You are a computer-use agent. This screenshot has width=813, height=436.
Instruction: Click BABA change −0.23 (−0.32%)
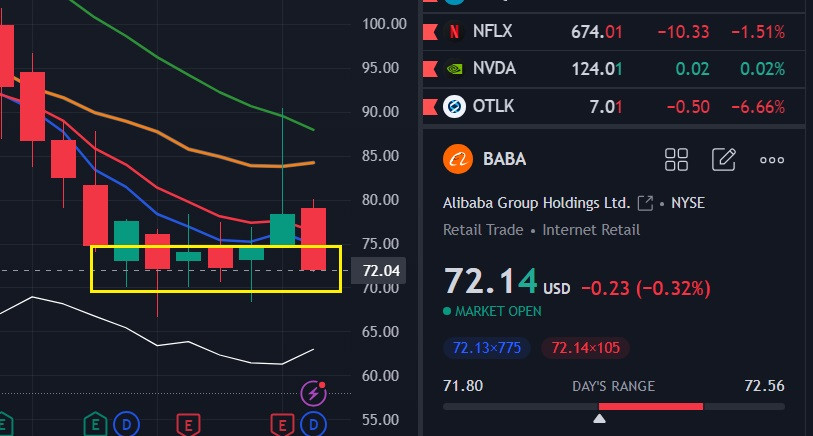646,288
